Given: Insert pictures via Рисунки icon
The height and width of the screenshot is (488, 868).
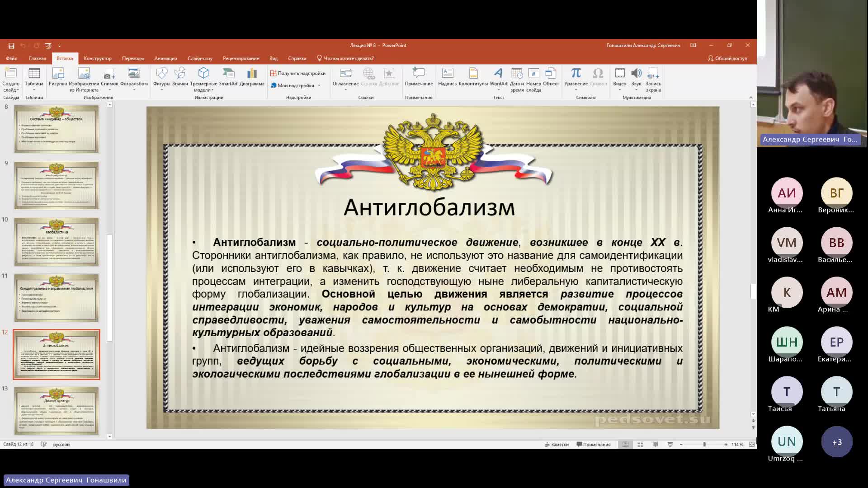Looking at the screenshot, I should (58, 77).
